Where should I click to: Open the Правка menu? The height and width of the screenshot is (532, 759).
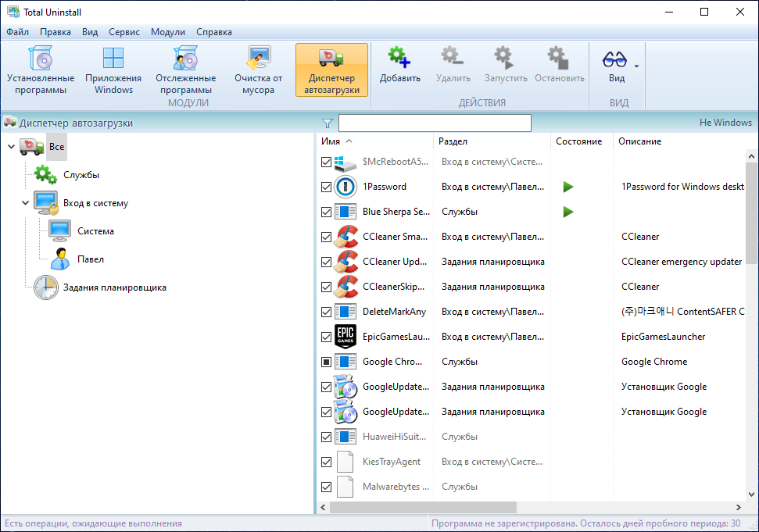[55, 32]
